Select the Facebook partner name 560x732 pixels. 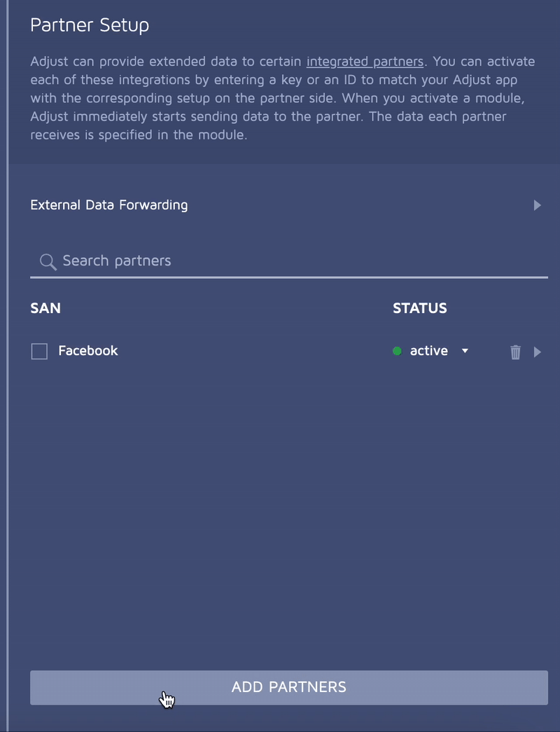(x=88, y=351)
